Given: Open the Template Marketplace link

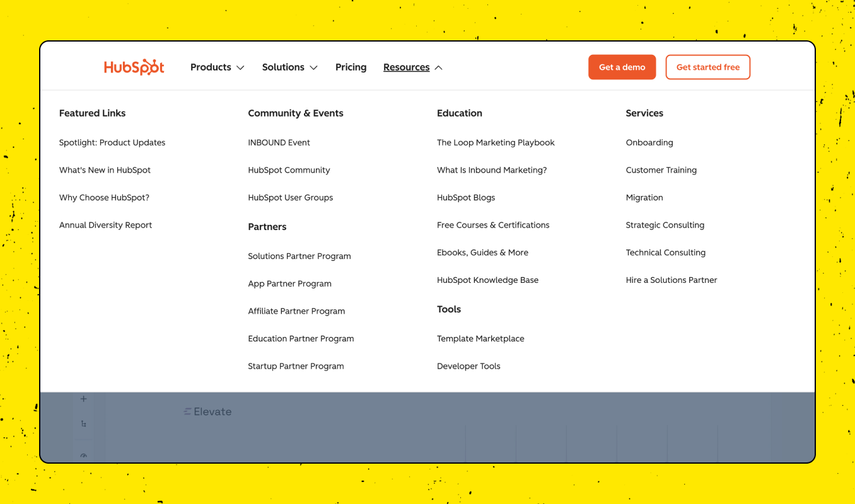Looking at the screenshot, I should (480, 338).
